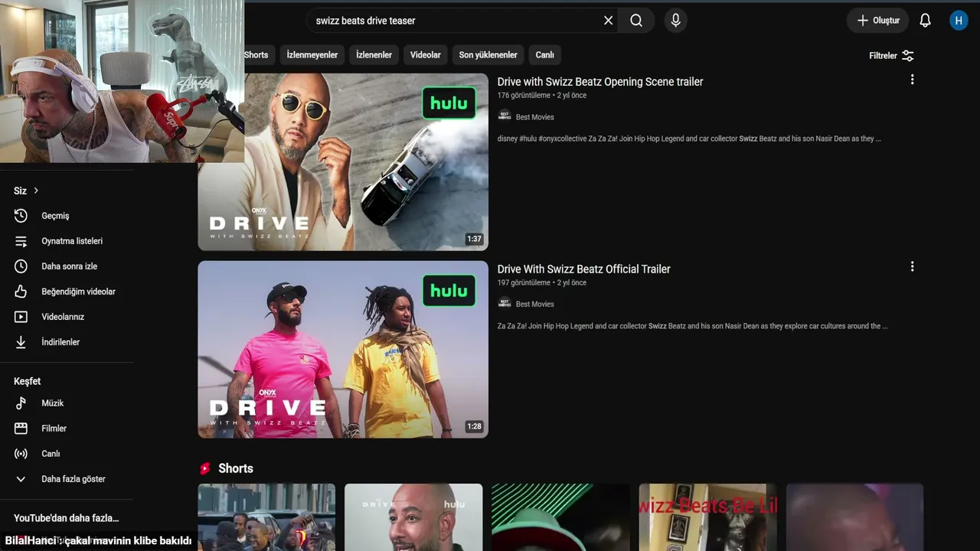Click the Shorts logo icon above the shelf
Viewport: 980px width, 551px height.
[204, 468]
